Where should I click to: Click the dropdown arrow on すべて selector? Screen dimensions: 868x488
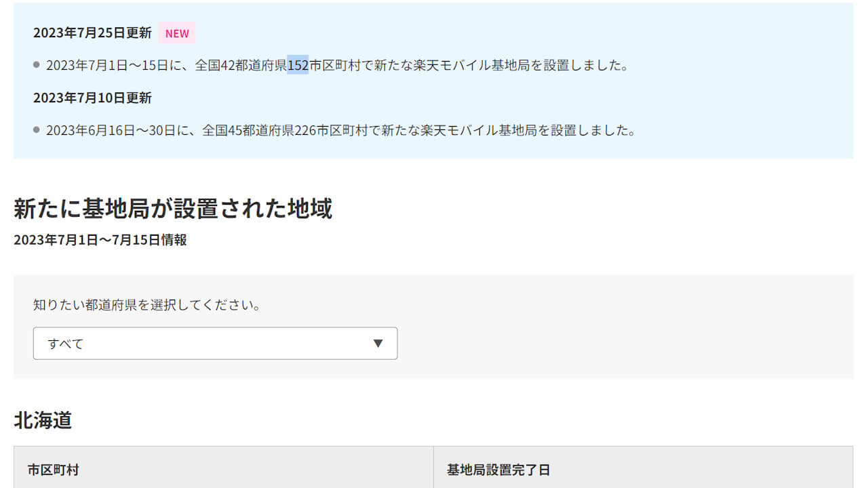point(378,344)
